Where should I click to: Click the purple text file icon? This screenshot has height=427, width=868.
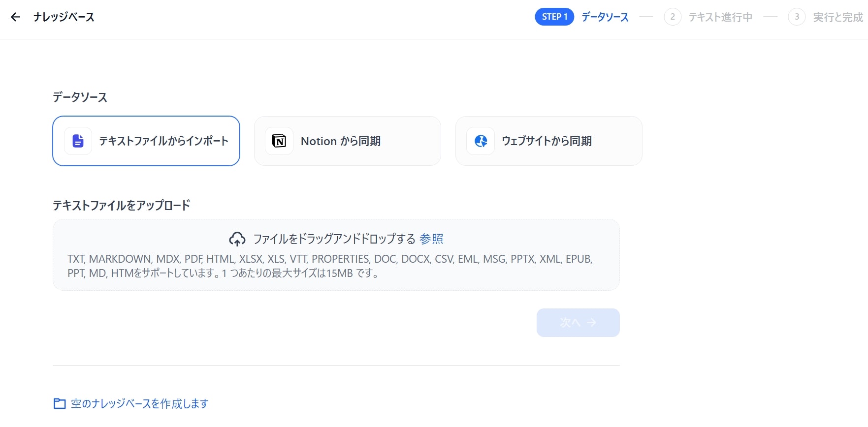tap(78, 141)
